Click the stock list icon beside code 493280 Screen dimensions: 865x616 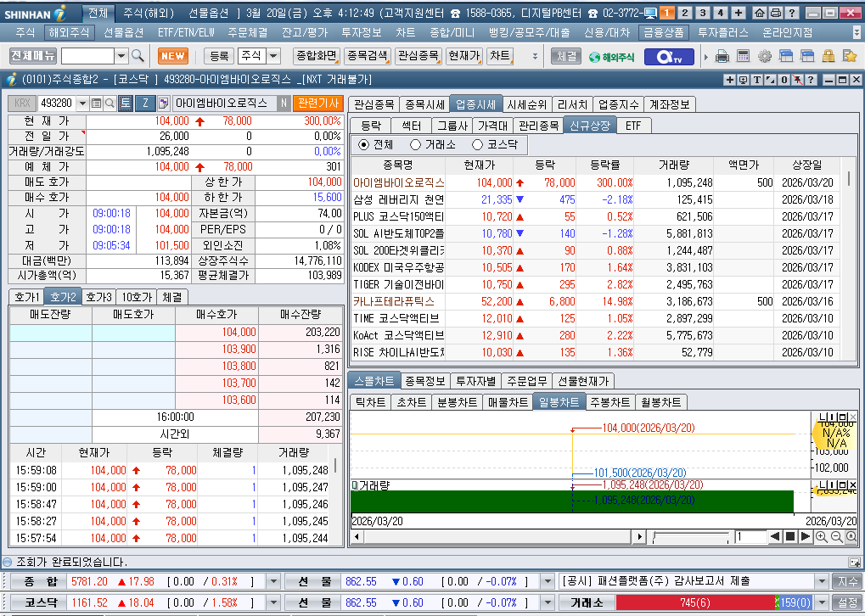(x=97, y=104)
